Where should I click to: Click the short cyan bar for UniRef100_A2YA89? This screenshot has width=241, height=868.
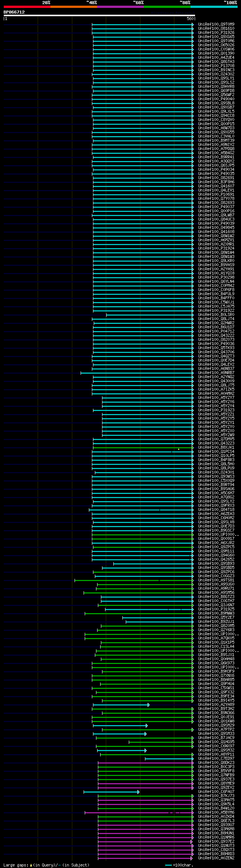coord(121,705)
